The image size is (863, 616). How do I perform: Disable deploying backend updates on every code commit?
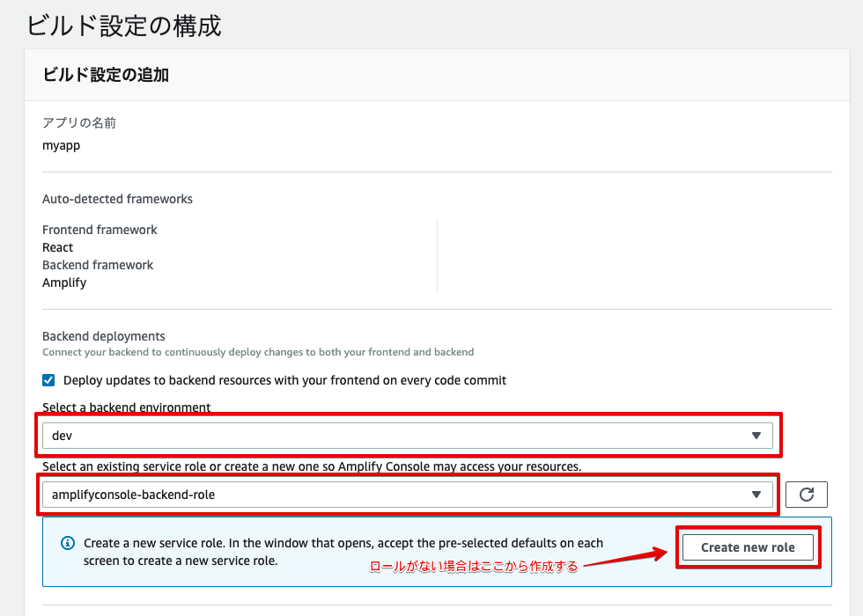[48, 380]
